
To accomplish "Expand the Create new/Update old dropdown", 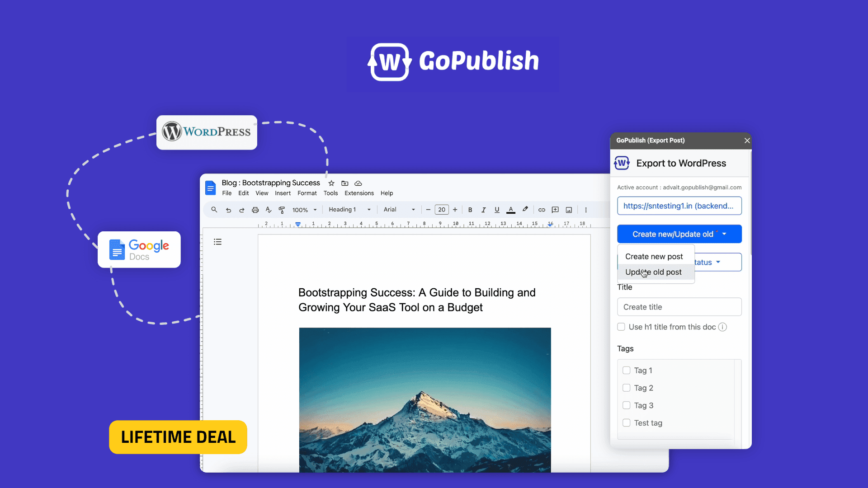I will pos(679,234).
